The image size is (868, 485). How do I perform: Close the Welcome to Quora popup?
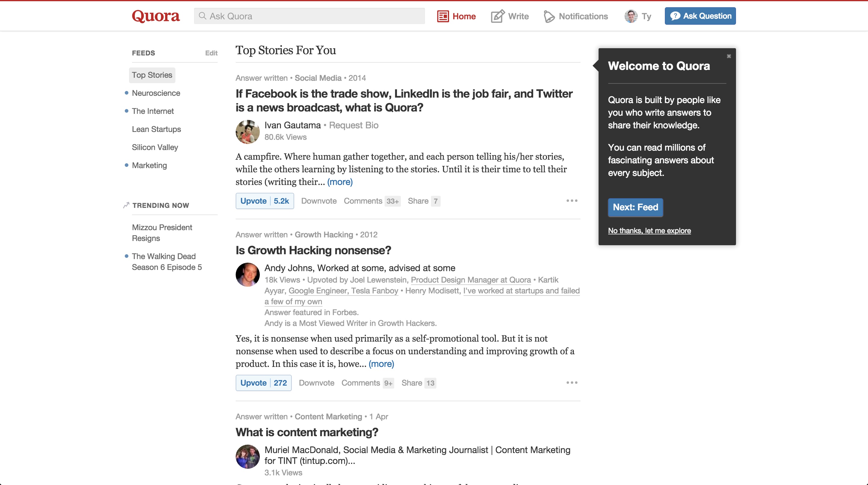pyautogui.click(x=729, y=56)
